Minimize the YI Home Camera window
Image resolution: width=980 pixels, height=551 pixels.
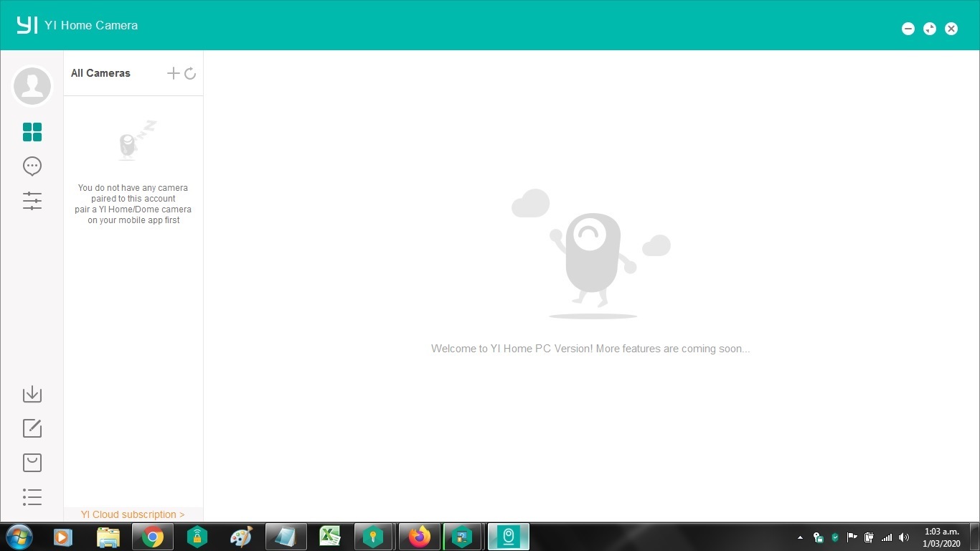pyautogui.click(x=908, y=29)
